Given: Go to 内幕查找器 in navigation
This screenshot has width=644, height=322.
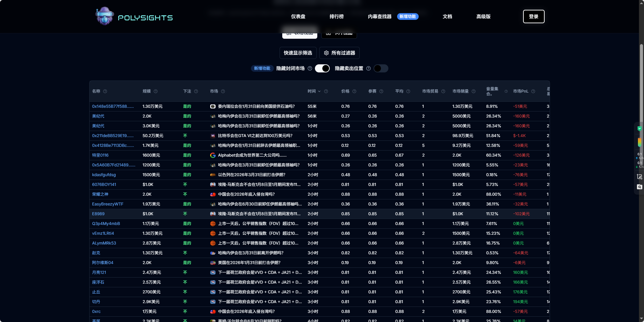Looking at the screenshot, I should point(380,17).
